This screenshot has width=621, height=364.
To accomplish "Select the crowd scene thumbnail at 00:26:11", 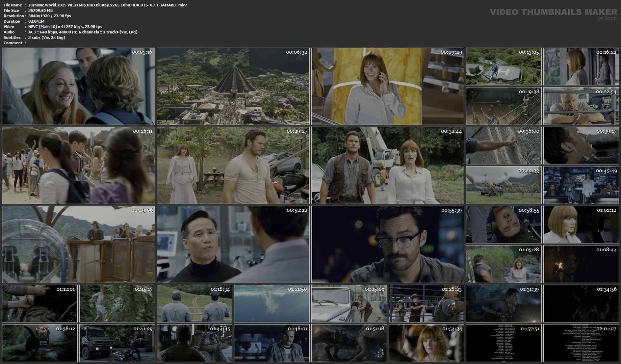I will tap(78, 165).
